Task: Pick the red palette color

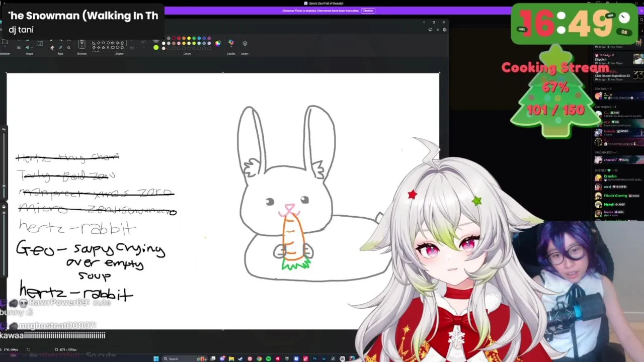Action: 179,38
